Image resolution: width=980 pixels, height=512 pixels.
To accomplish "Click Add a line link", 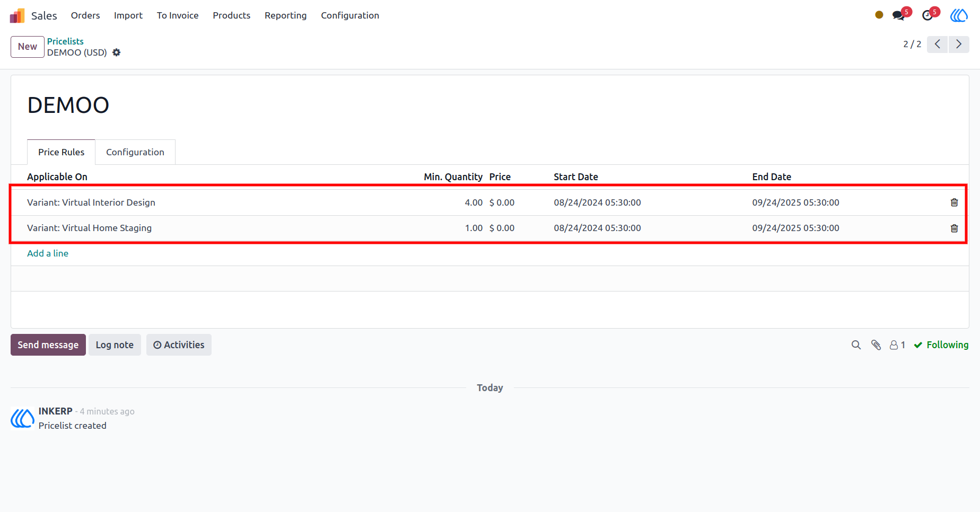I will (x=48, y=253).
